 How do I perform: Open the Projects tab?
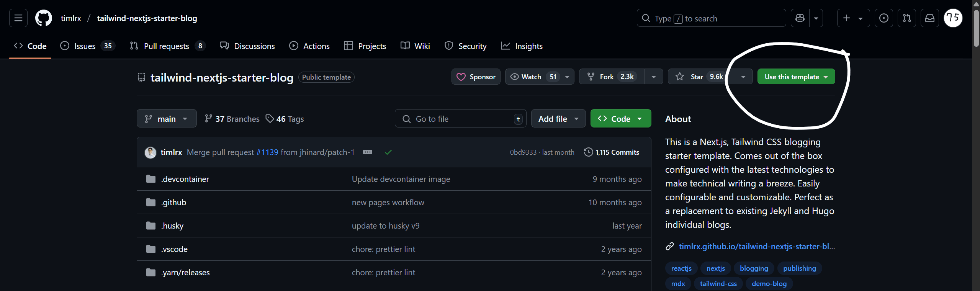[x=365, y=46]
